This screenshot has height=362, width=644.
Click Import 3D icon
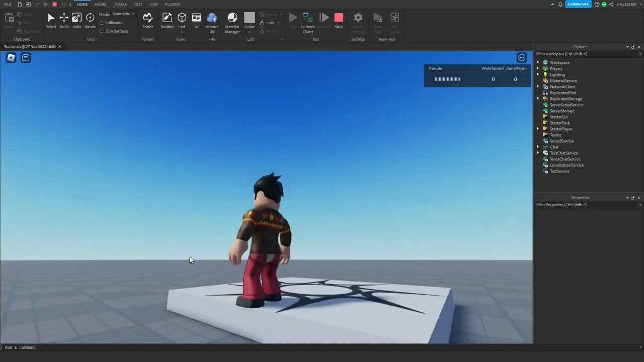[212, 18]
